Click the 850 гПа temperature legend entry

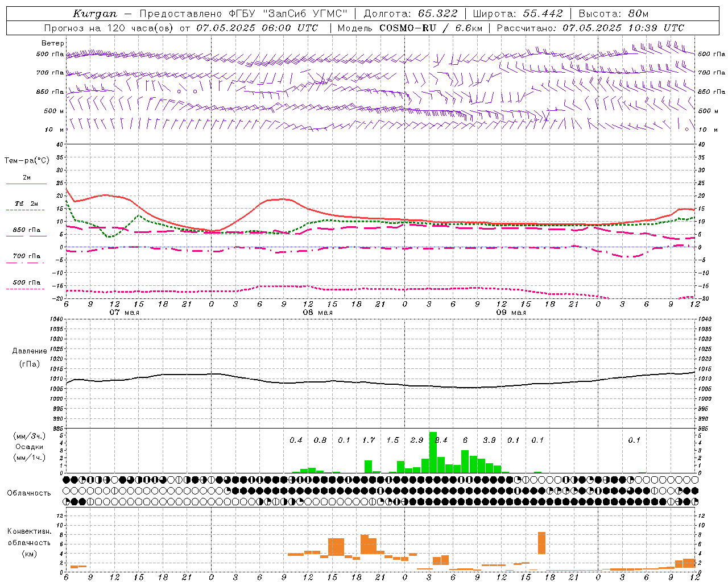[27, 230]
